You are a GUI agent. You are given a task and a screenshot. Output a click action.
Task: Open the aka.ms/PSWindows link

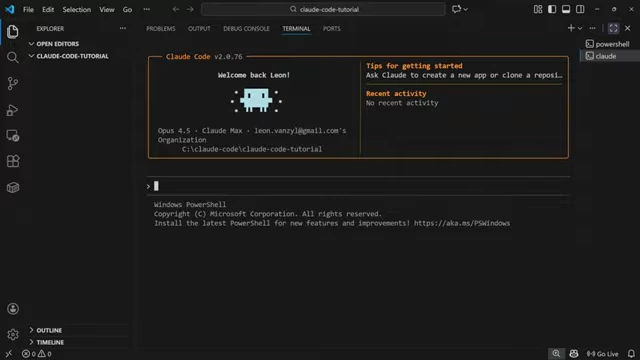coord(462,223)
